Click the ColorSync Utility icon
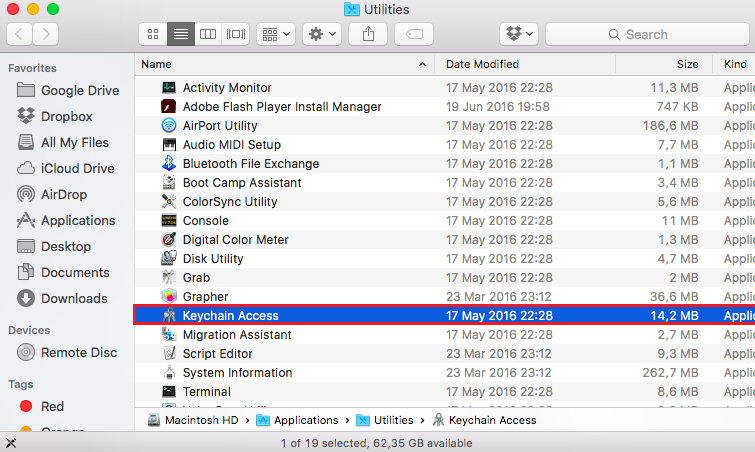 click(x=169, y=202)
